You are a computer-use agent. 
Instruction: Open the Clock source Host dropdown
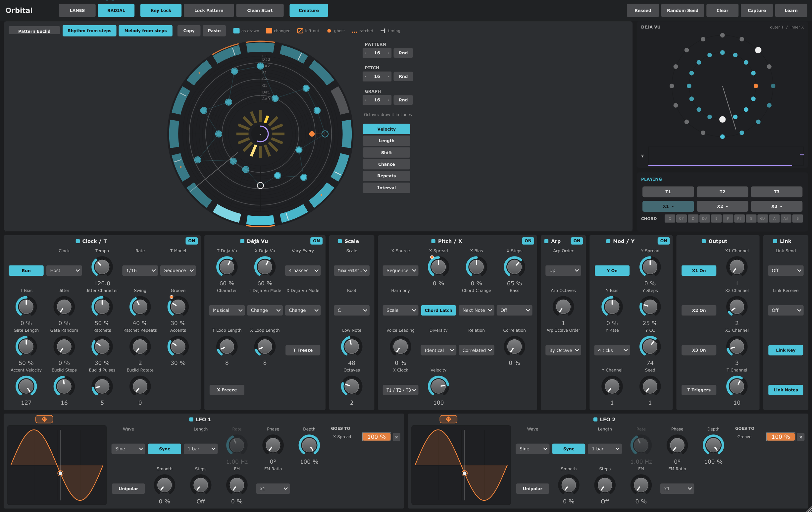pyautogui.click(x=64, y=270)
